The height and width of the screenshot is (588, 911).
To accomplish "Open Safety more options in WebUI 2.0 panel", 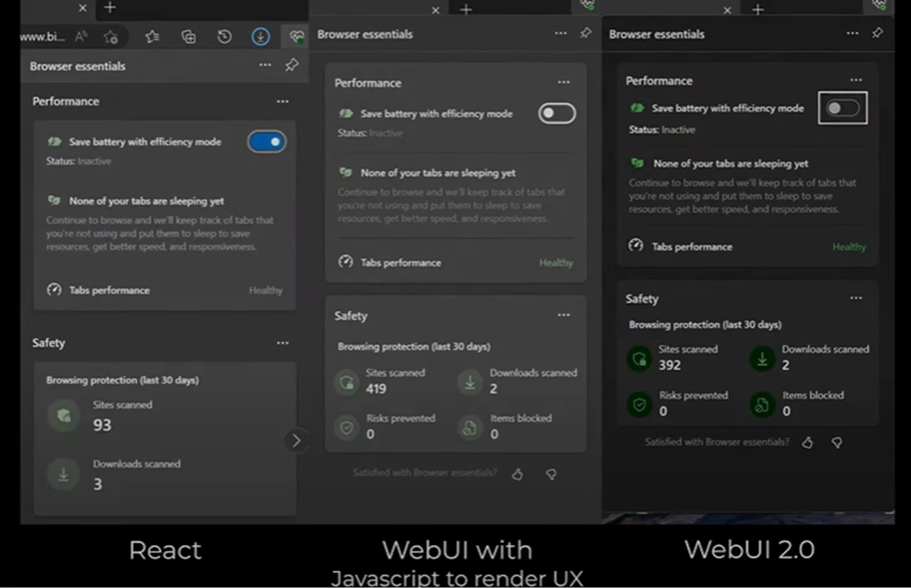I will coord(856,298).
